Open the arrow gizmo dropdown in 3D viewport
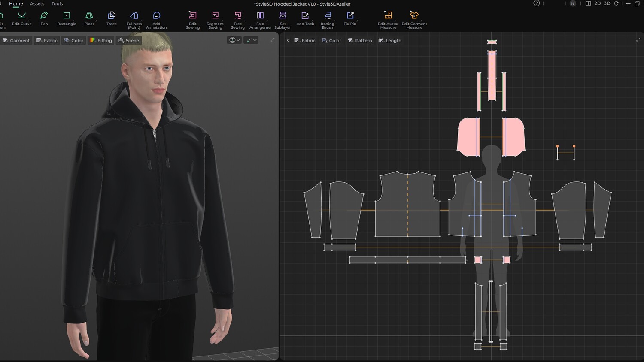Image resolution: width=644 pixels, height=362 pixels. [x=251, y=40]
